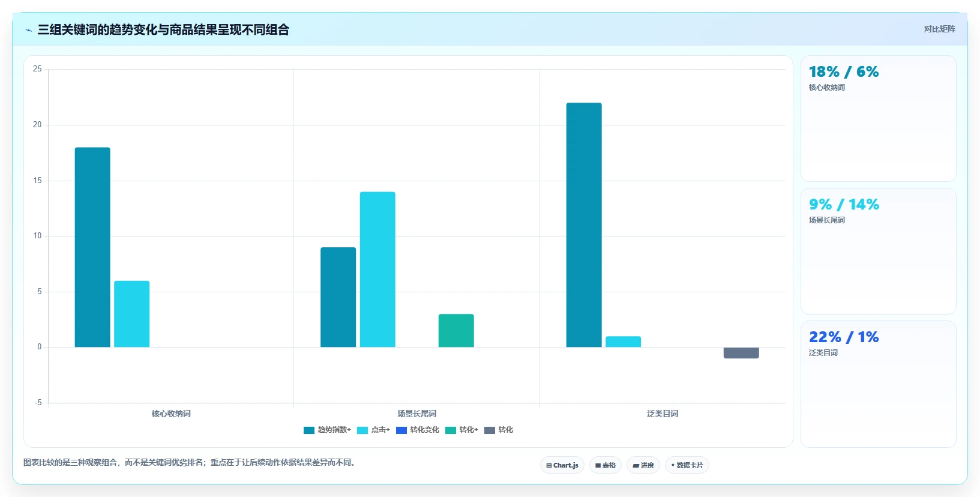Screen dimensions: 980x497
Task: Click the green 转化+ bar in 场景长尾词
Action: pyautogui.click(x=456, y=331)
